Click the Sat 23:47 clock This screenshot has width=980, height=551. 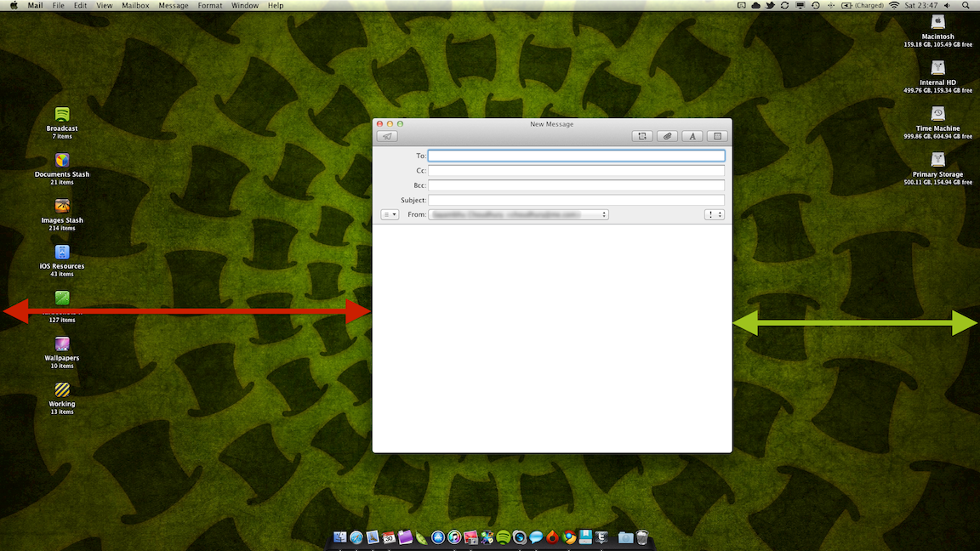click(x=921, y=6)
